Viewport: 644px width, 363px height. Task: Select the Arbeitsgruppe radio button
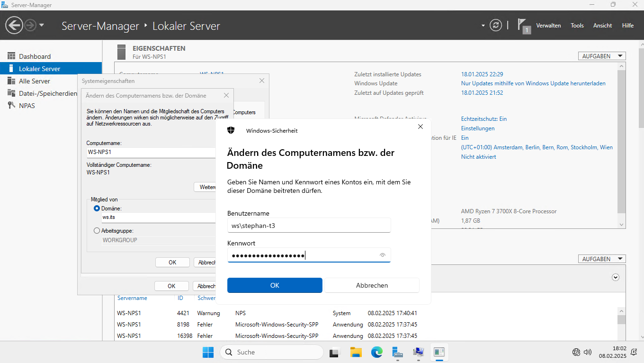[x=97, y=231]
